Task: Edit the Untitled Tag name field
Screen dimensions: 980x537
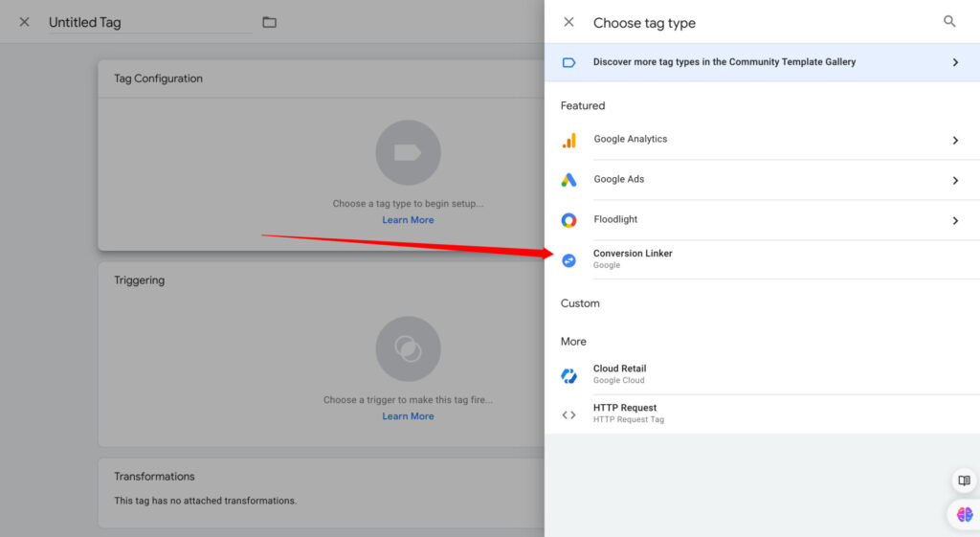Action: click(x=150, y=22)
